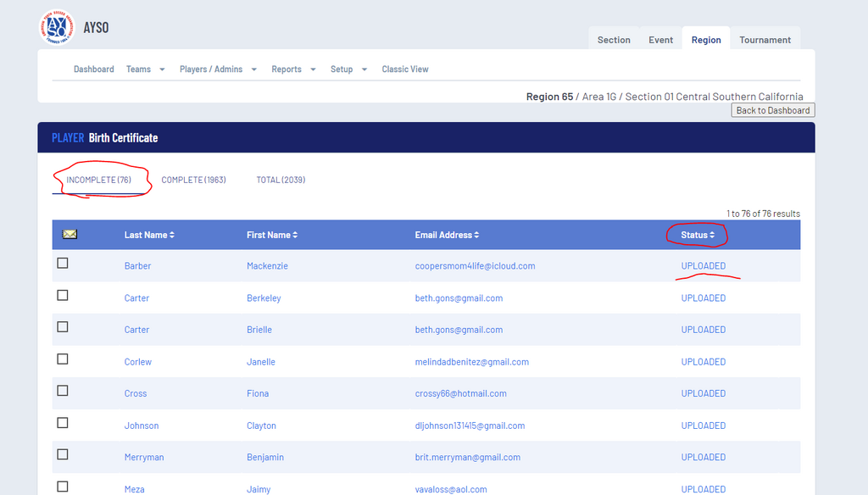The height and width of the screenshot is (495, 868).
Task: Tick the checkbox beside Corlew Janelle
Action: pos(63,359)
